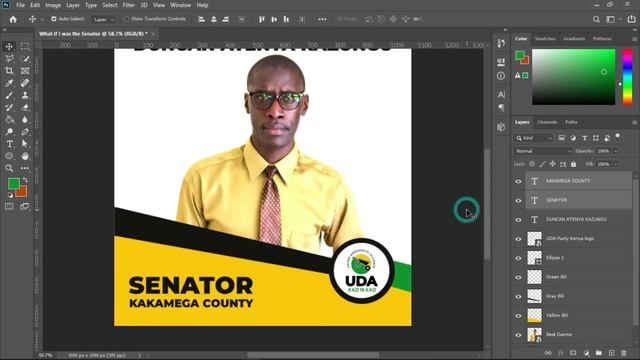Hide the SENATOR text layer
Screen dimensions: 640x360
click(518, 200)
